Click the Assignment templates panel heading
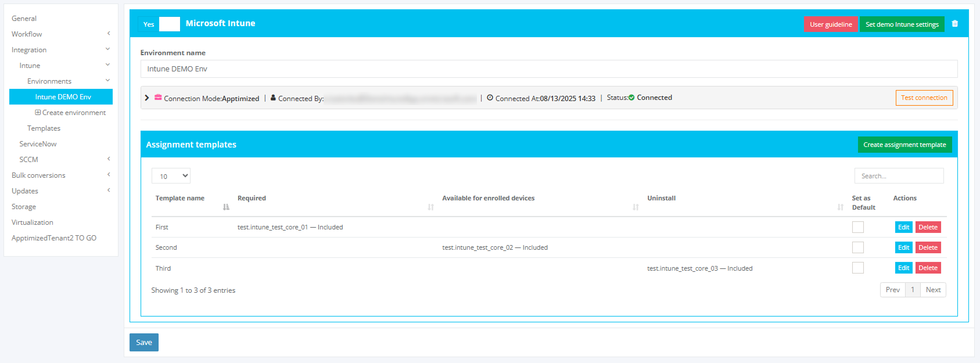980x363 pixels. [191, 145]
